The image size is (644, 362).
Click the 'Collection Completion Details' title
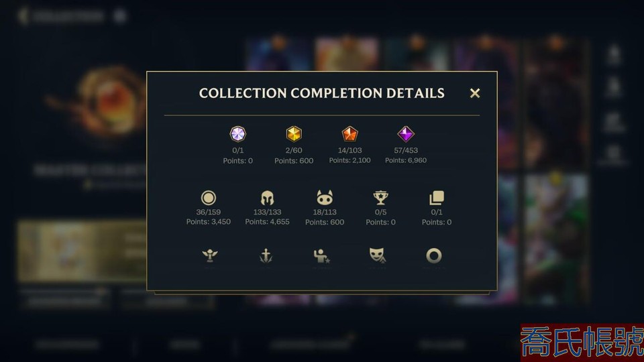point(321,93)
